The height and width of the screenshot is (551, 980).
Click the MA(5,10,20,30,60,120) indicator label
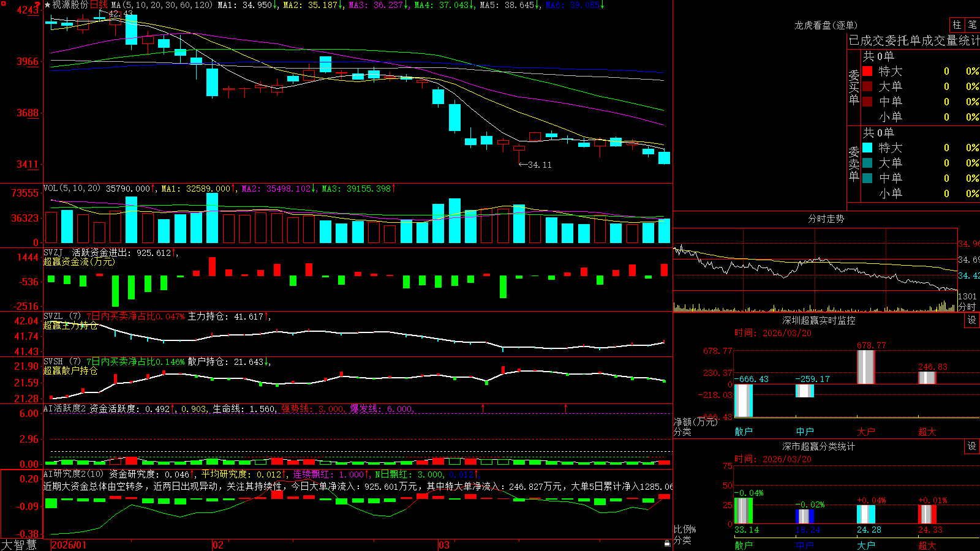[x=162, y=5]
